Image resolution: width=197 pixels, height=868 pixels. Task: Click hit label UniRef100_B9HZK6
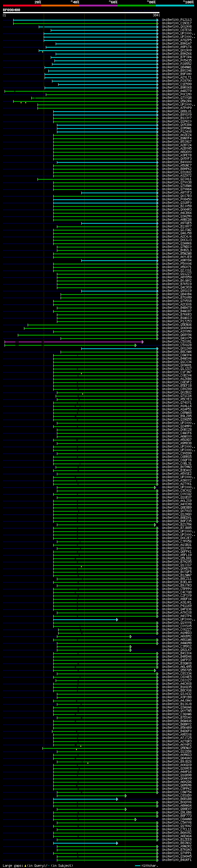(177, 54)
